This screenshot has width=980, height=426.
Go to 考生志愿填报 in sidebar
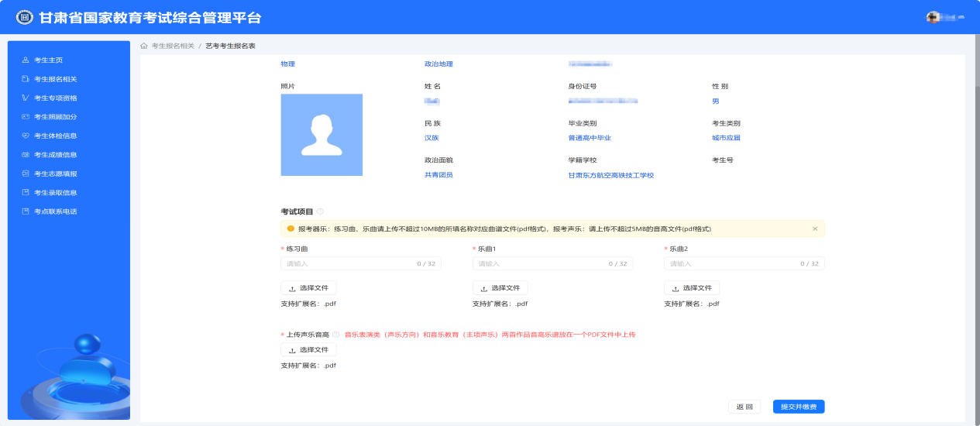[55, 173]
